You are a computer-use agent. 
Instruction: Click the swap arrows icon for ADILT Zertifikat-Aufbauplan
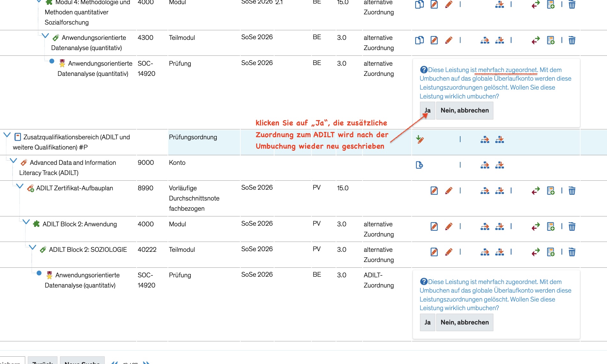tap(536, 191)
